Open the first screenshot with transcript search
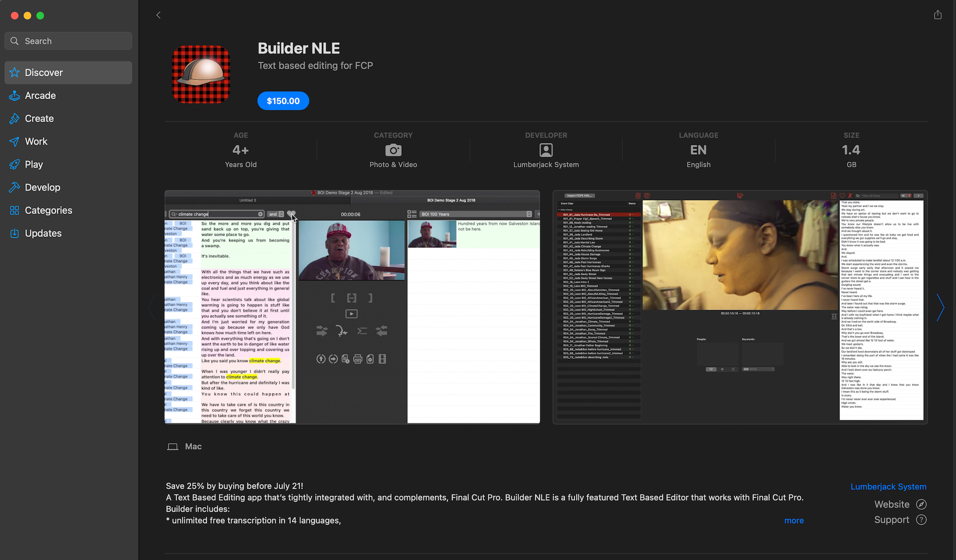The width and height of the screenshot is (956, 560). (352, 307)
